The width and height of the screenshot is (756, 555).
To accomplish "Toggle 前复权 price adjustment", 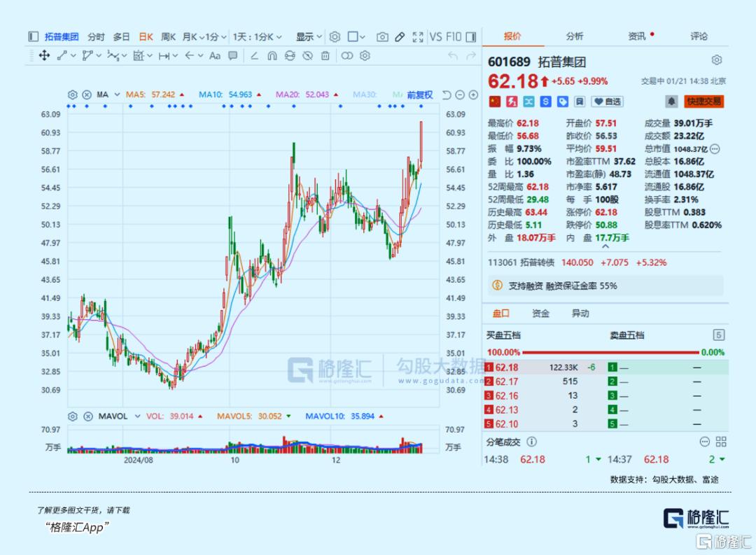I will pos(419,95).
